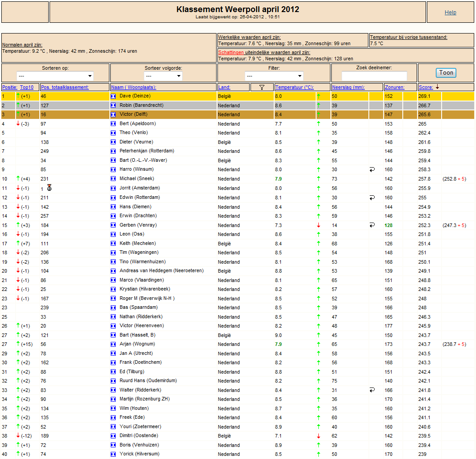This screenshot has height=459, width=476.
Task: Click the return arrow icon in Gerben (Venray) row
Action: point(372,225)
